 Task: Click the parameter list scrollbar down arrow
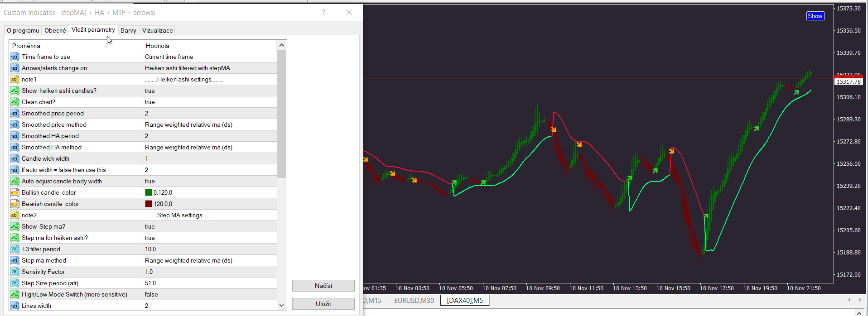click(282, 306)
